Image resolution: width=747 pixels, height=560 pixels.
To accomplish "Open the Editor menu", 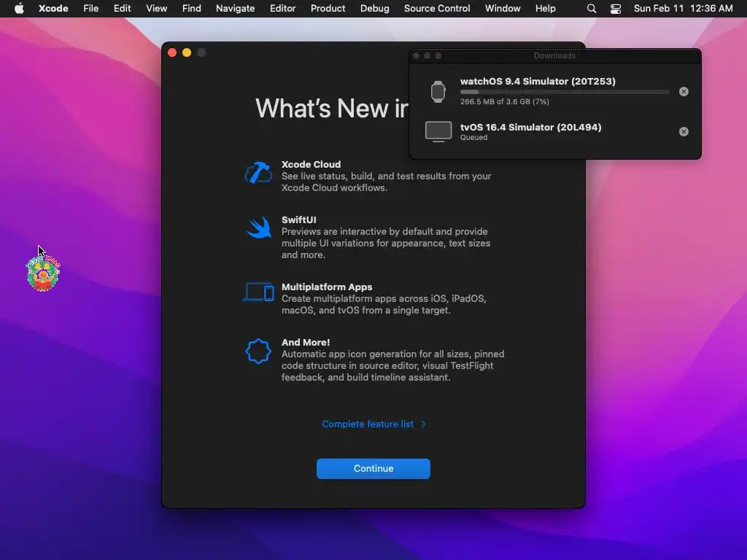I will point(282,9).
